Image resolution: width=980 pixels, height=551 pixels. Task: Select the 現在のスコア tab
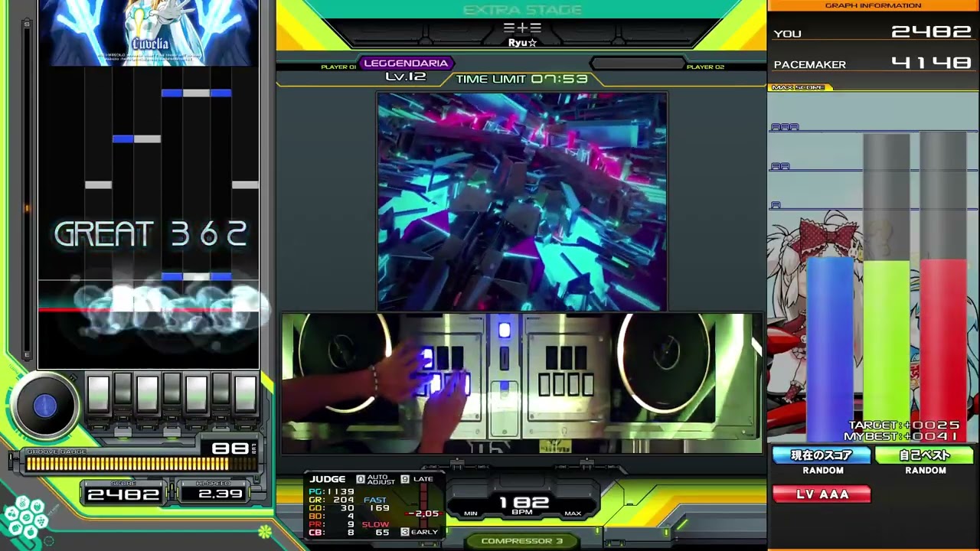point(822,455)
